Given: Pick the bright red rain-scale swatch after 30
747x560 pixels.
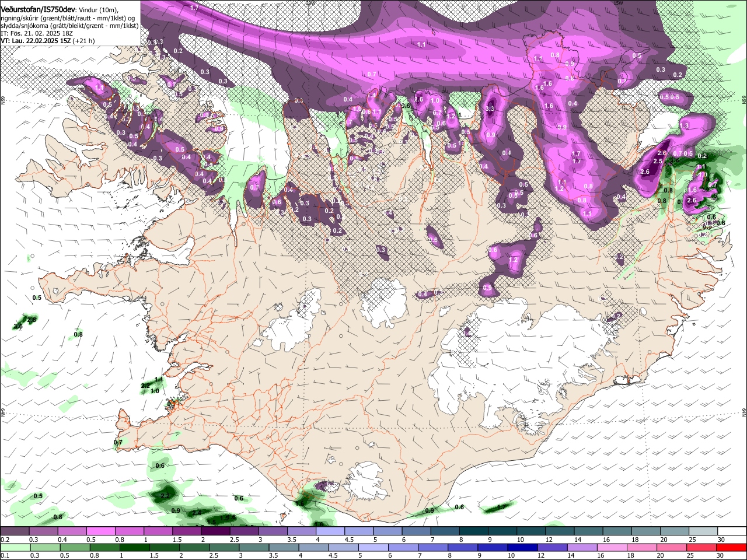Looking at the screenshot, I should point(731,548).
